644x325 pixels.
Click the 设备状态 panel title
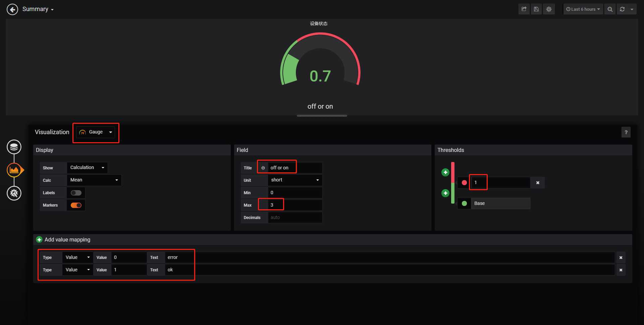(319, 23)
